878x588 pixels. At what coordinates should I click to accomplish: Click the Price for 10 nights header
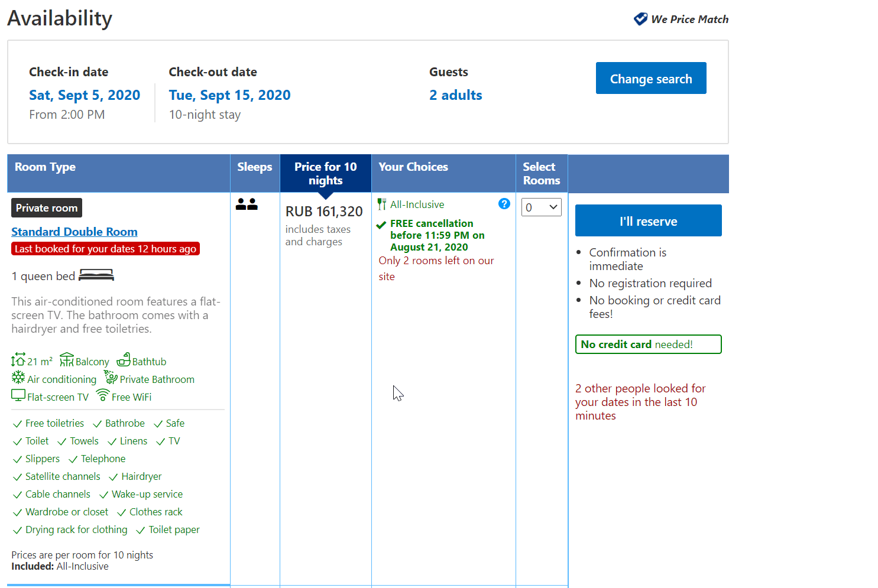(326, 173)
